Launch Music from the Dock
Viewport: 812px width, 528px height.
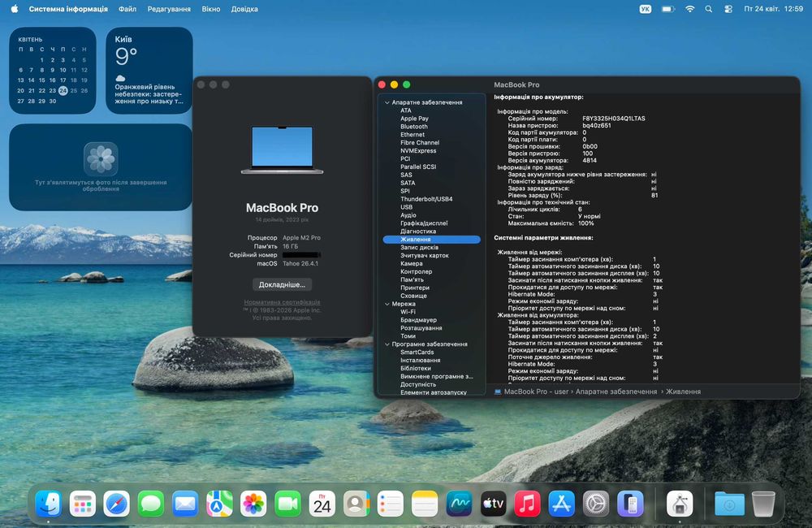click(x=527, y=504)
